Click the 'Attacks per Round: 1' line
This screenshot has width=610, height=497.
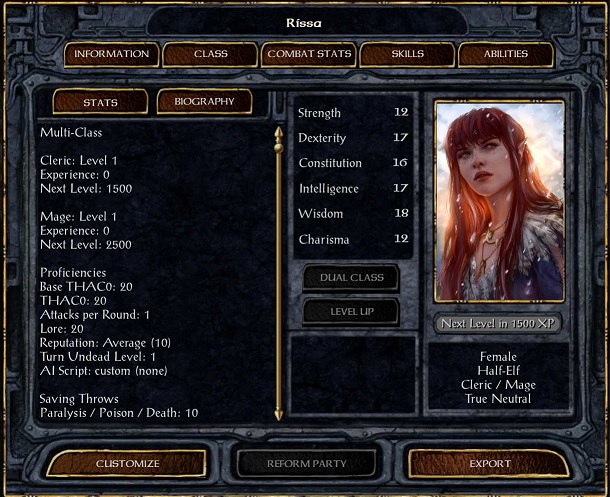95,315
